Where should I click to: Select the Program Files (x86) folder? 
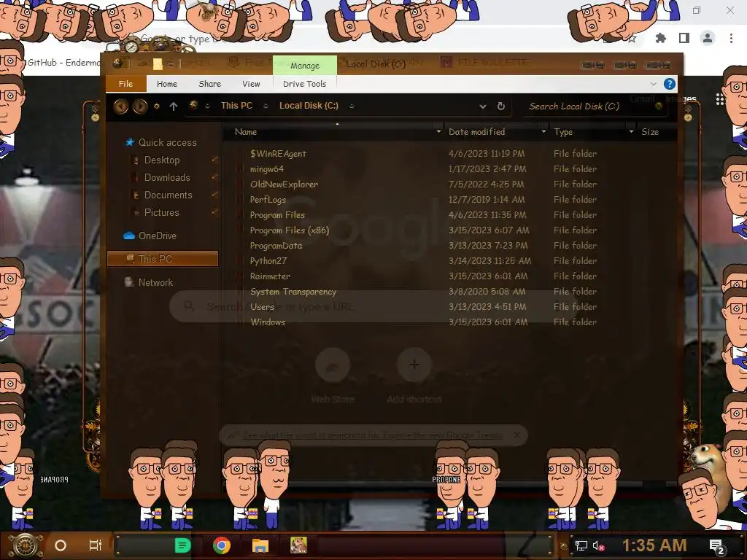click(289, 230)
